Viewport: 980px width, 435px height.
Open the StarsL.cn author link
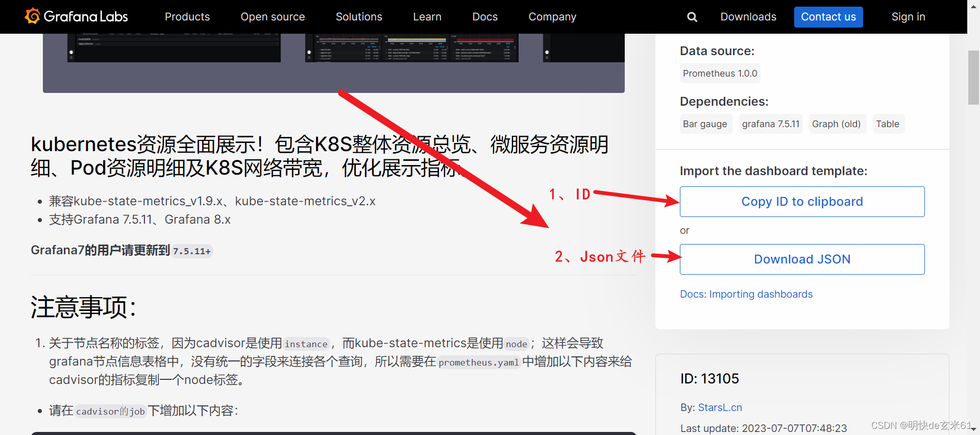pos(720,407)
